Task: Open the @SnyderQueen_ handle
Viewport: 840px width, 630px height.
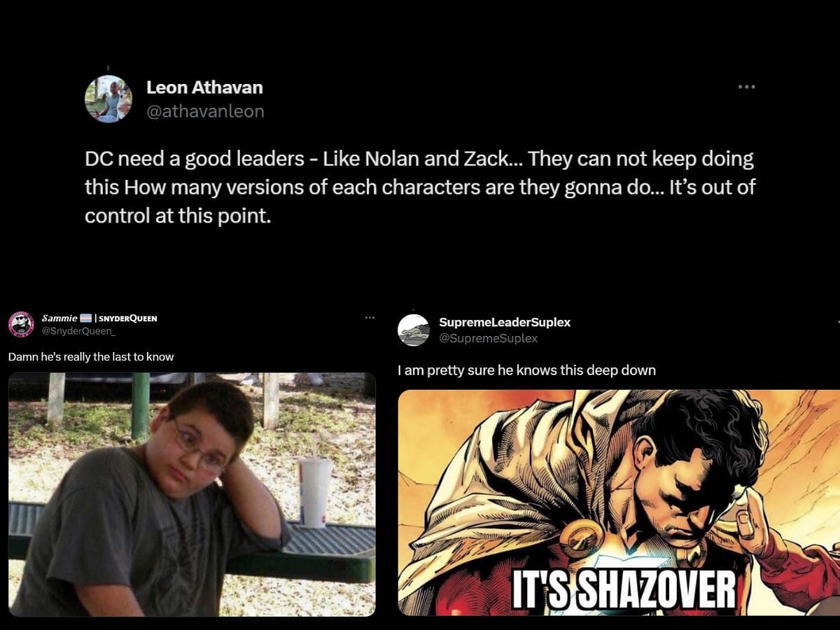Action: [x=78, y=330]
